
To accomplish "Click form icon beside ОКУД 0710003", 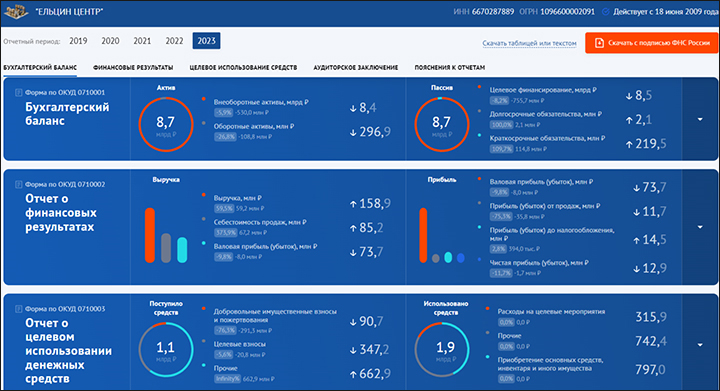I will [19, 309].
